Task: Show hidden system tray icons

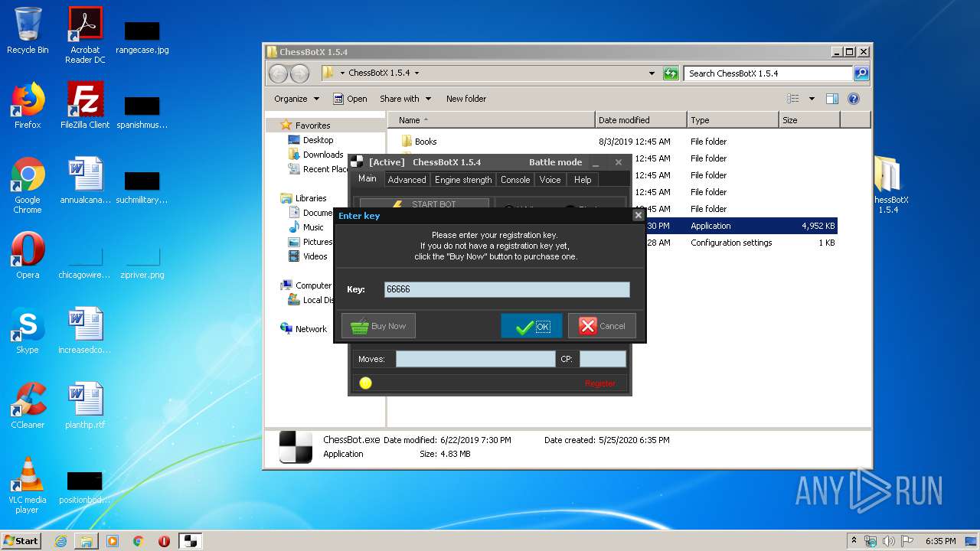Action: click(x=854, y=540)
